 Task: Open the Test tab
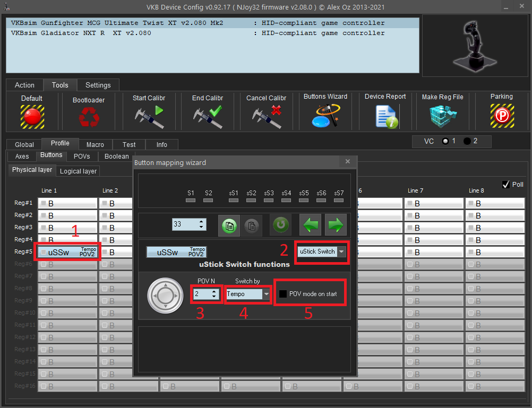click(x=129, y=144)
